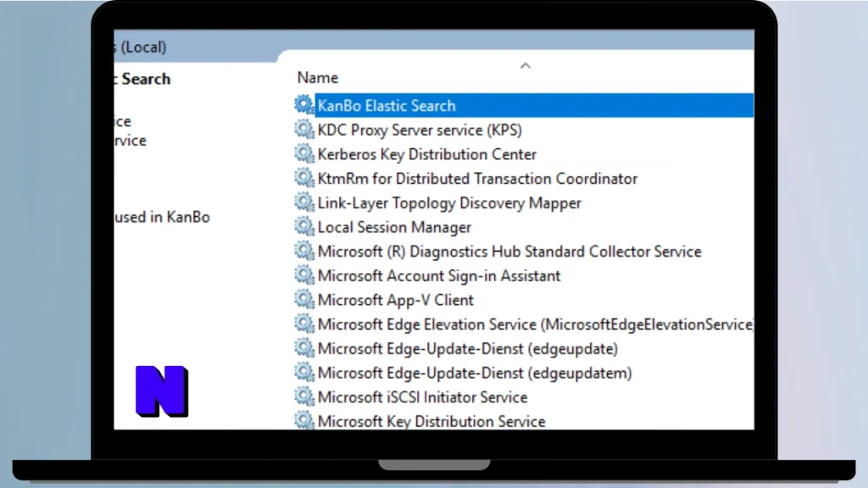The height and width of the screenshot is (488, 868).
Task: Click the gear icon beside Edge-Update-Dienst (edgeupdatem)
Action: tap(304, 373)
